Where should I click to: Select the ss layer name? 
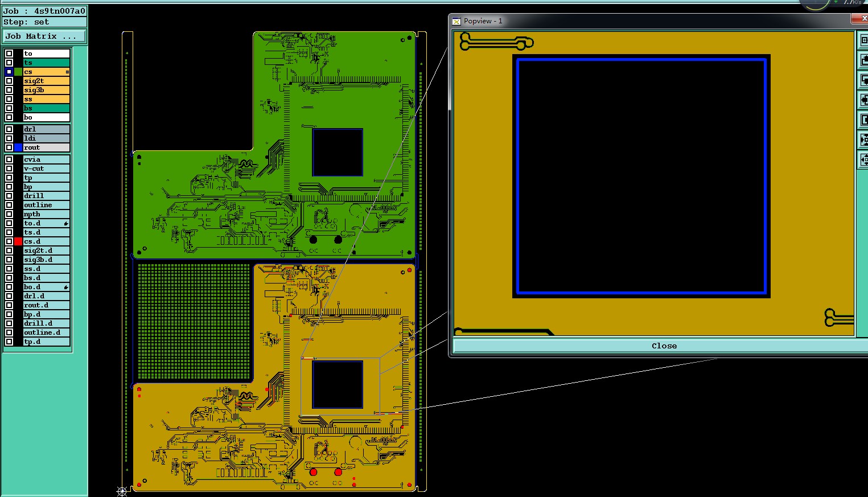pos(46,99)
